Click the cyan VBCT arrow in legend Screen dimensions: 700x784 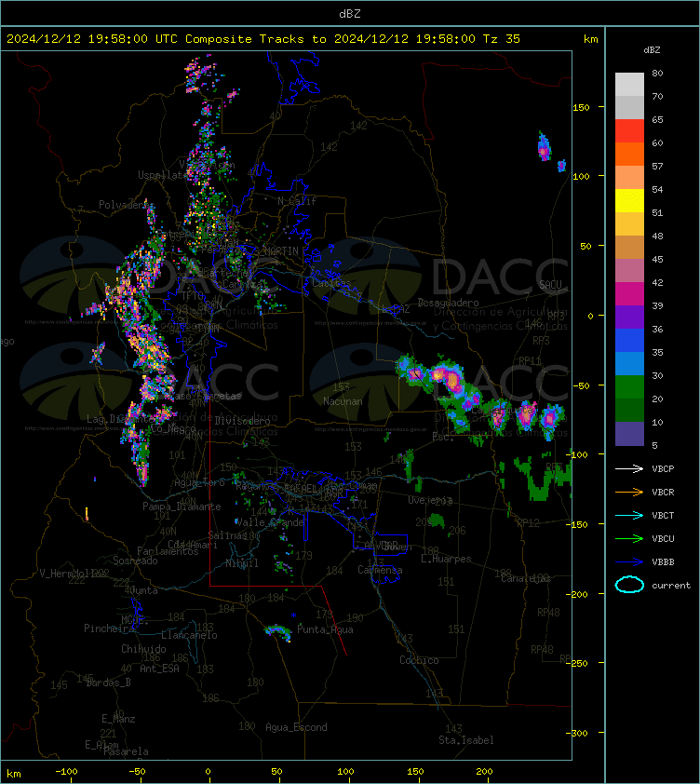629,515
